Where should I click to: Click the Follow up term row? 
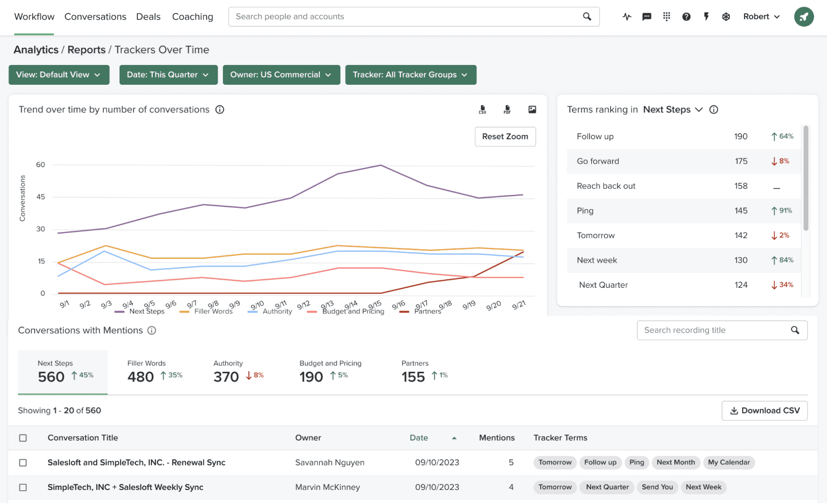tap(684, 136)
